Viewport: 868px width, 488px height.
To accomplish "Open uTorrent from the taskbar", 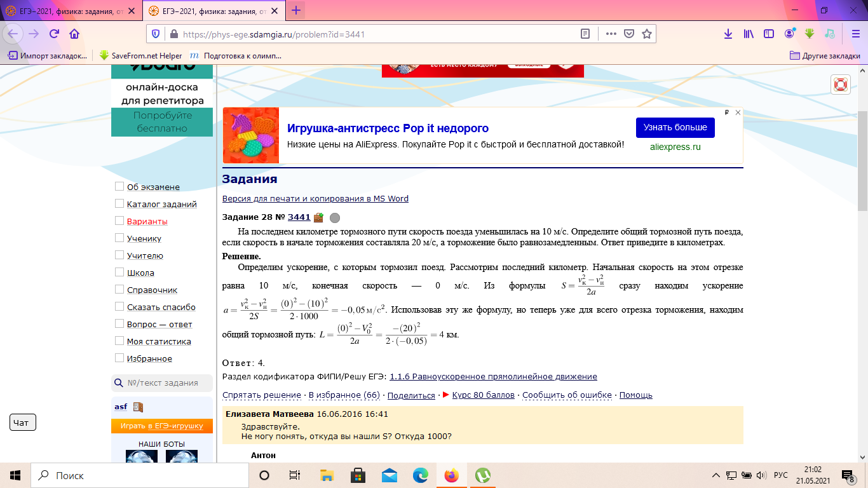I will click(483, 475).
